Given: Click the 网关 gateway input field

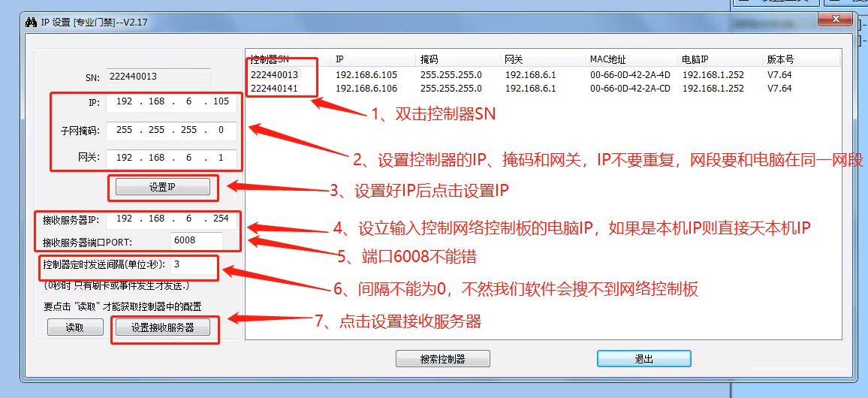Looking at the screenshot, I should (x=172, y=158).
